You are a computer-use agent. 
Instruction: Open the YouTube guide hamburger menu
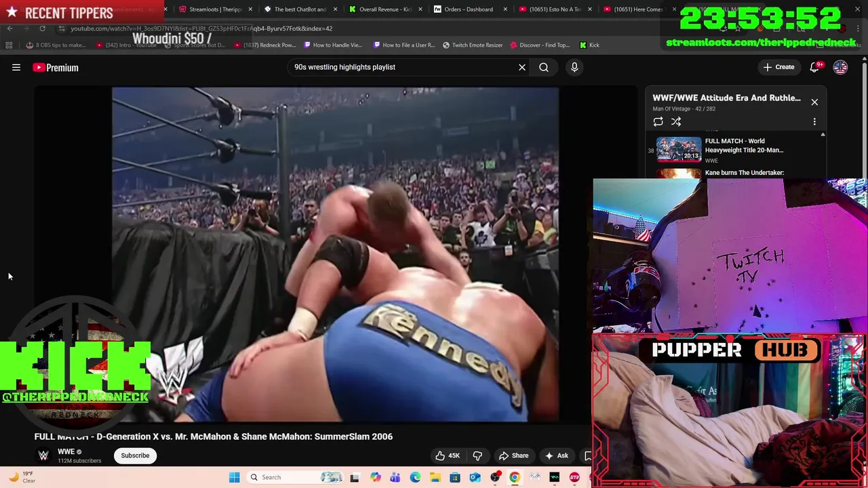[16, 67]
